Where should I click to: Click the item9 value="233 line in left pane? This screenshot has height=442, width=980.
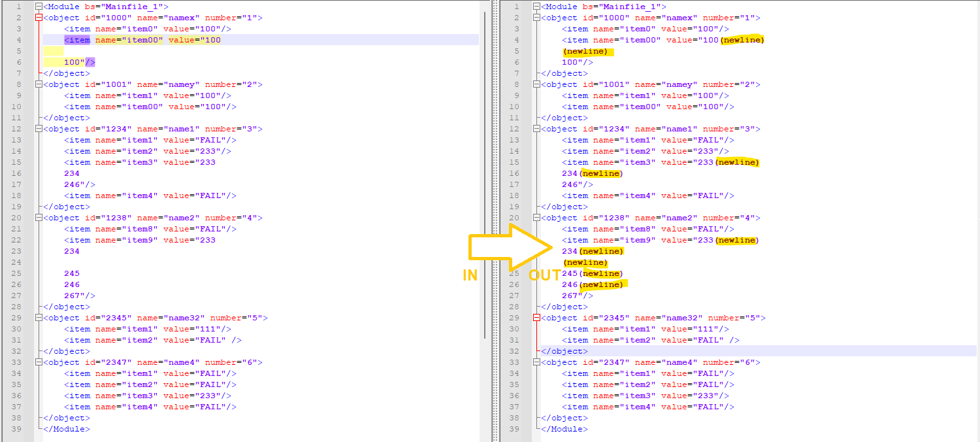tap(140, 240)
